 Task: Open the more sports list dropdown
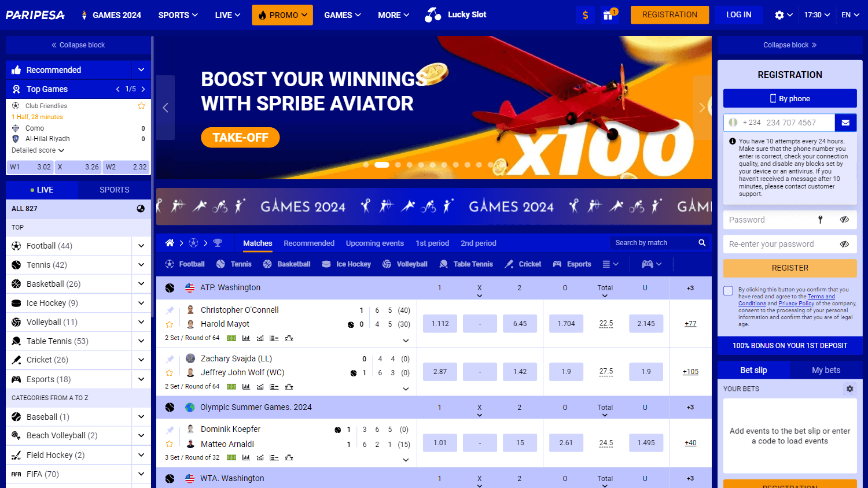coord(610,264)
